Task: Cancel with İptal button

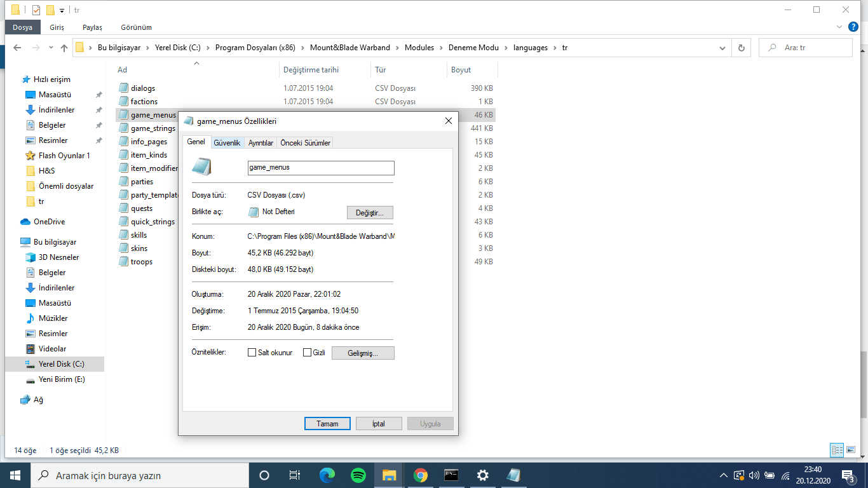Action: click(x=379, y=423)
